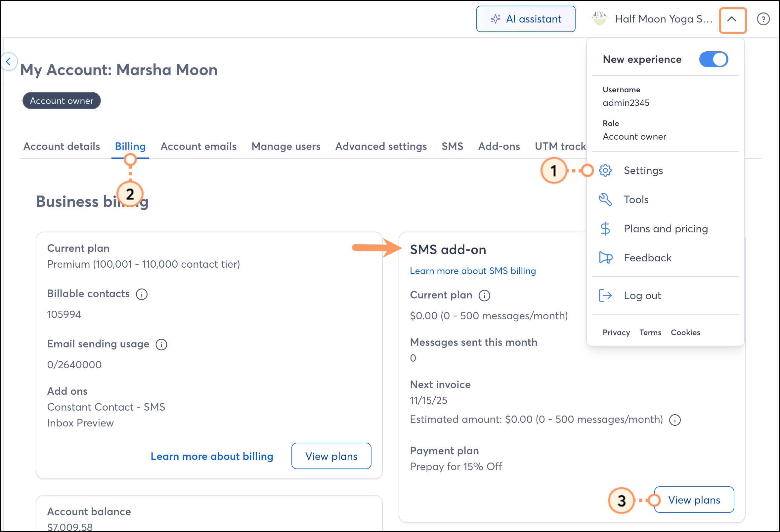Click the Feedback megaphone icon
The height and width of the screenshot is (532, 780).
[x=605, y=258]
